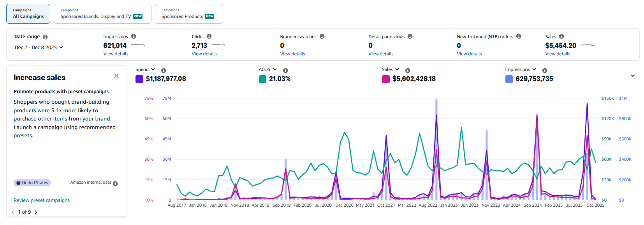The image size is (644, 225).
Task: Open View details under Sales $5,454.20
Action: (x=558, y=54)
